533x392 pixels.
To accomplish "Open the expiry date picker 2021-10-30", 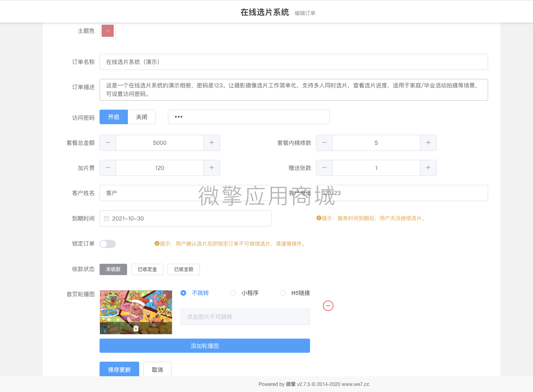I will click(x=185, y=218).
